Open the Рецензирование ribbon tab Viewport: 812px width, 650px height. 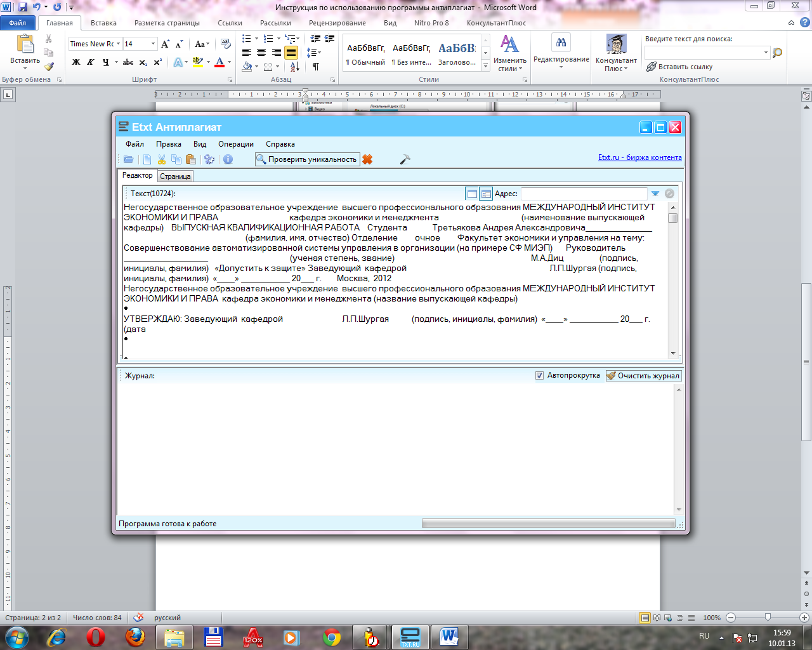(337, 23)
